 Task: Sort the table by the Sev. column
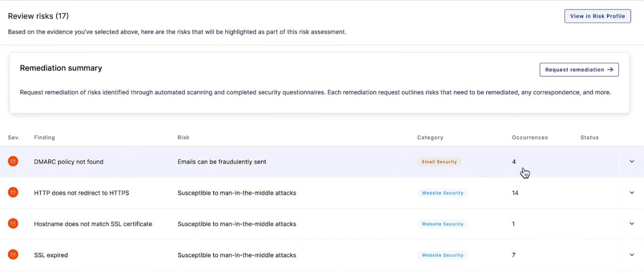(13, 137)
